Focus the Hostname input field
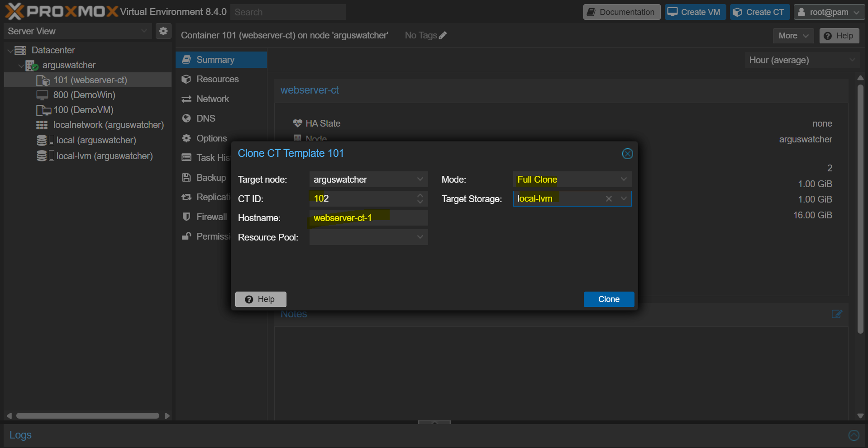 pyautogui.click(x=368, y=218)
